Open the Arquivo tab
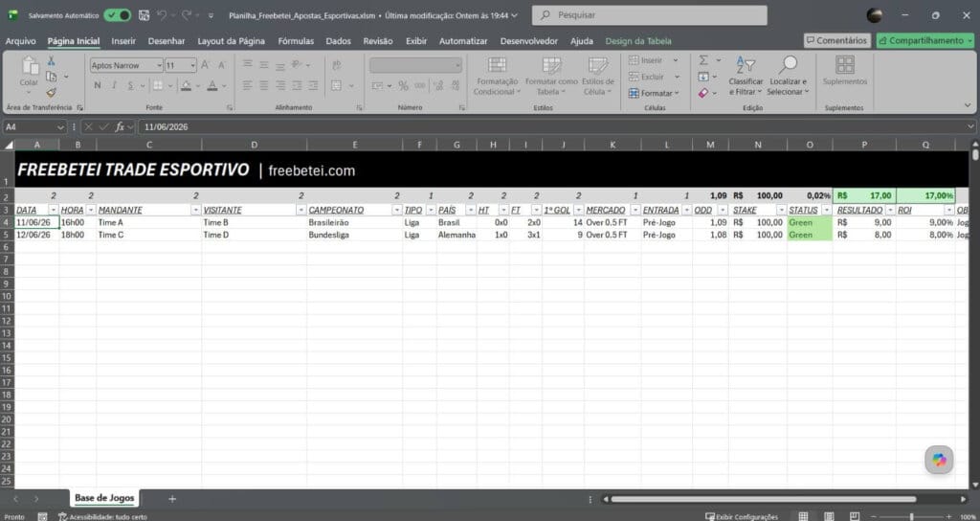 [21, 41]
